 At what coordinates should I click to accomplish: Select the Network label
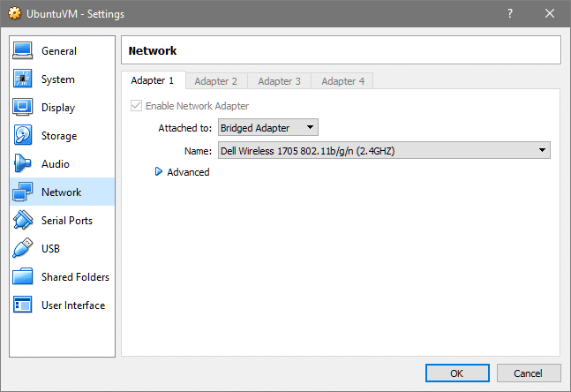61,192
